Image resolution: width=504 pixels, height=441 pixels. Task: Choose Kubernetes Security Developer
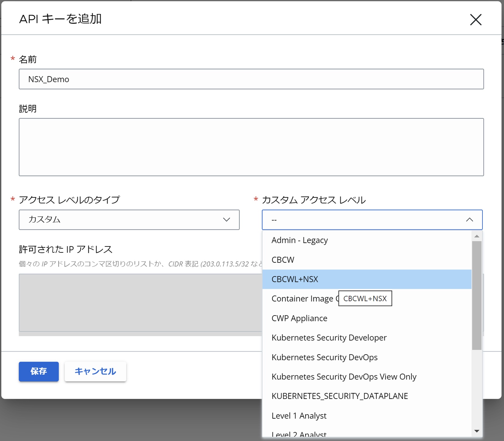tap(329, 338)
